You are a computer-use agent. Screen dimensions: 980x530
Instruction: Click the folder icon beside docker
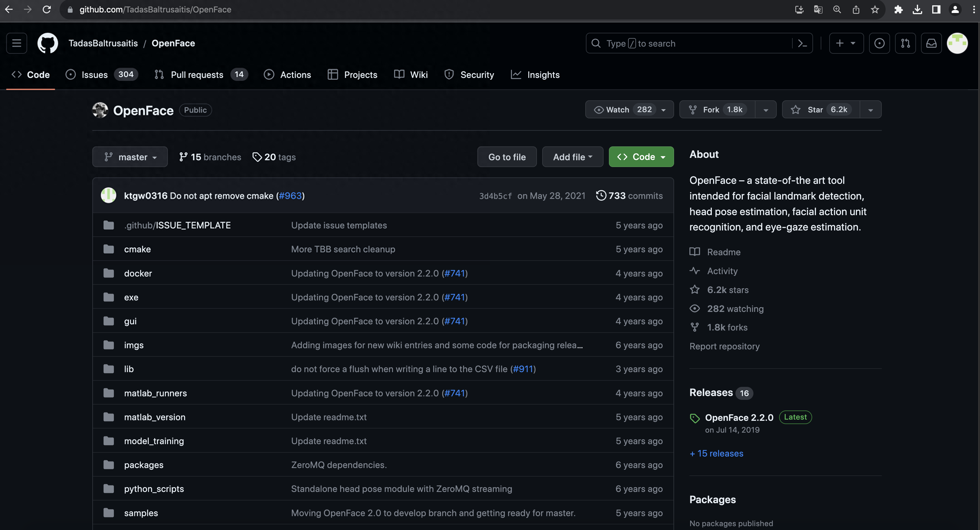click(x=109, y=273)
